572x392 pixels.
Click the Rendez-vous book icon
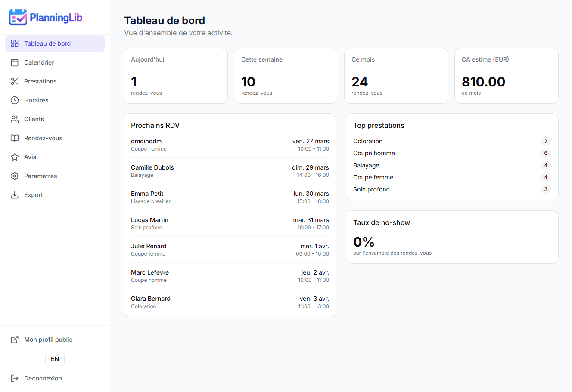pos(14,138)
